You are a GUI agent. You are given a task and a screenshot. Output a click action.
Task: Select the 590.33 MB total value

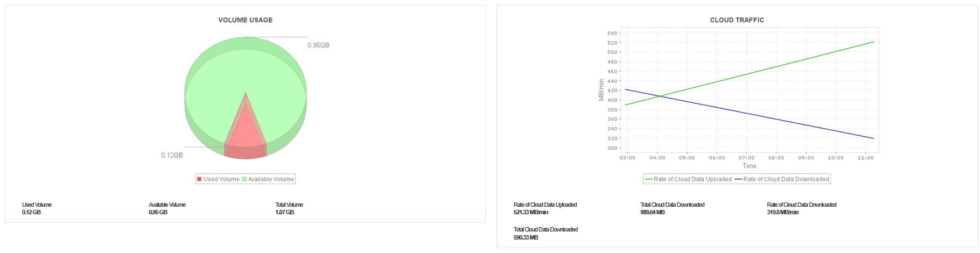coord(526,237)
